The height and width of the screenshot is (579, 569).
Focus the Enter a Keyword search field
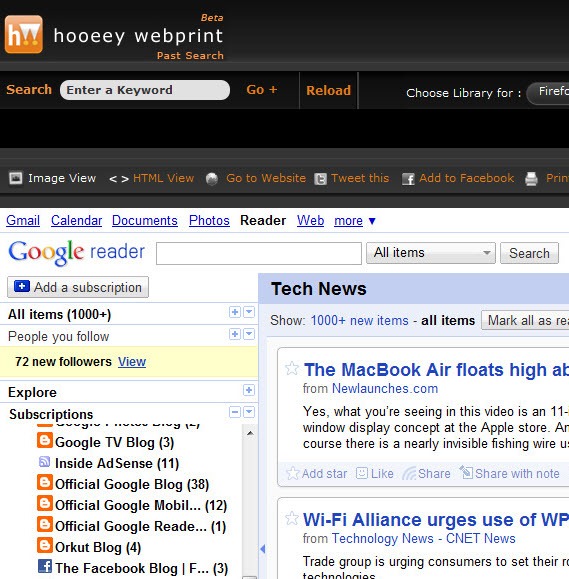tap(145, 90)
